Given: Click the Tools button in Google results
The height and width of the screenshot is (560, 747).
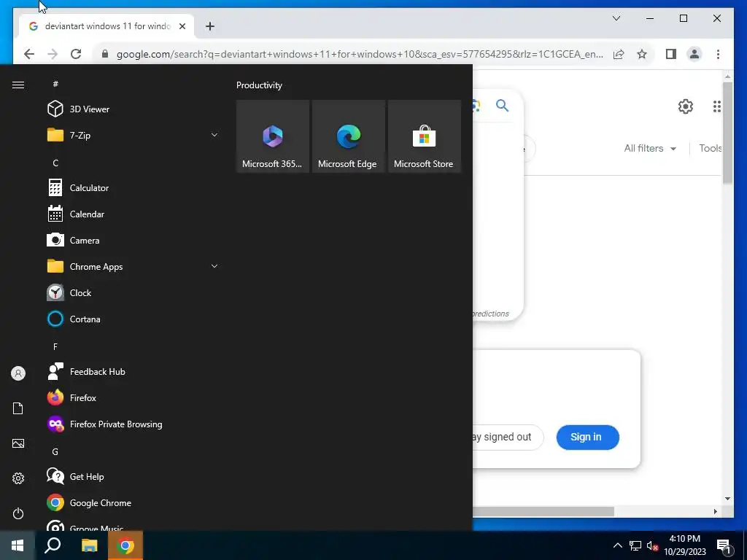Looking at the screenshot, I should [x=711, y=148].
